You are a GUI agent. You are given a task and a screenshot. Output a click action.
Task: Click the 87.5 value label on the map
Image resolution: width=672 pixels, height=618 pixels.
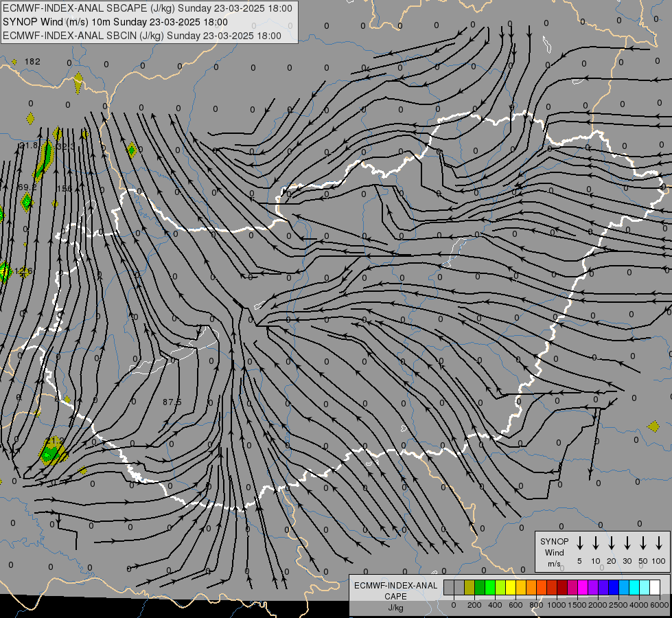tap(172, 402)
